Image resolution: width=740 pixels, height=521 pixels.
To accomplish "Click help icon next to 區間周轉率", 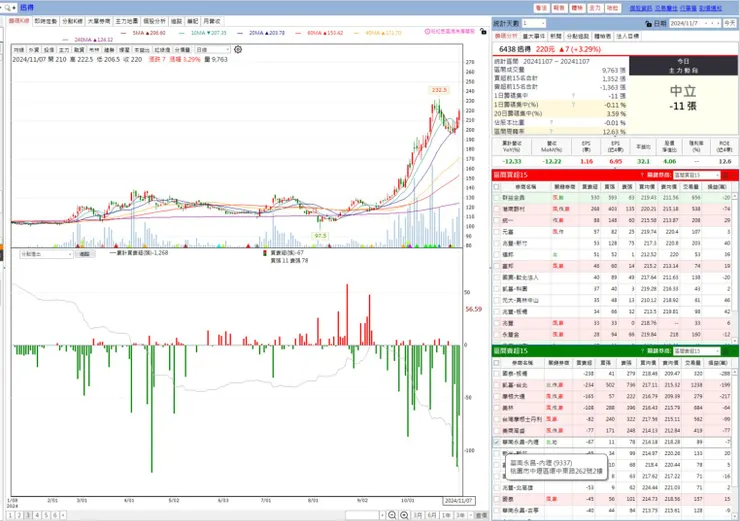I will pyautogui.click(x=551, y=132).
